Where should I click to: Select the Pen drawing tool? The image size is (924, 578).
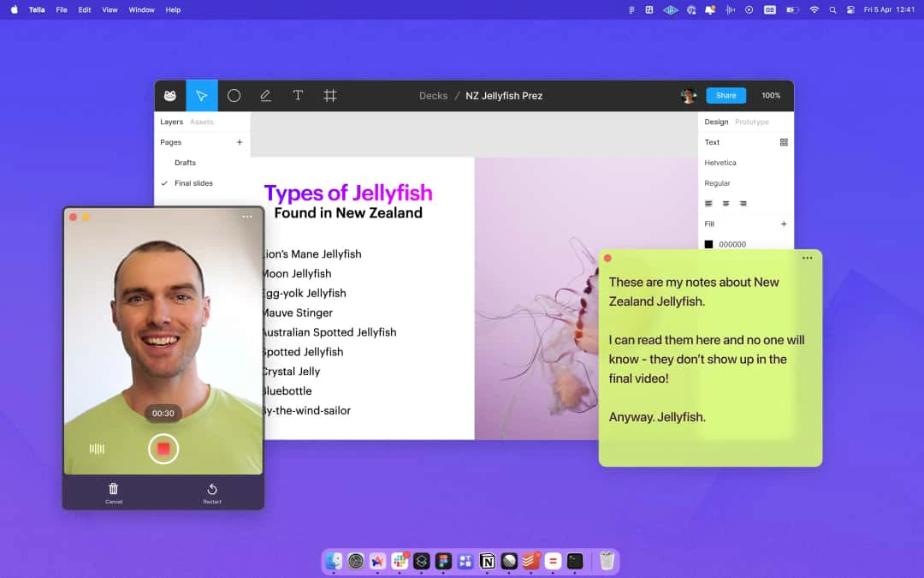tap(265, 96)
